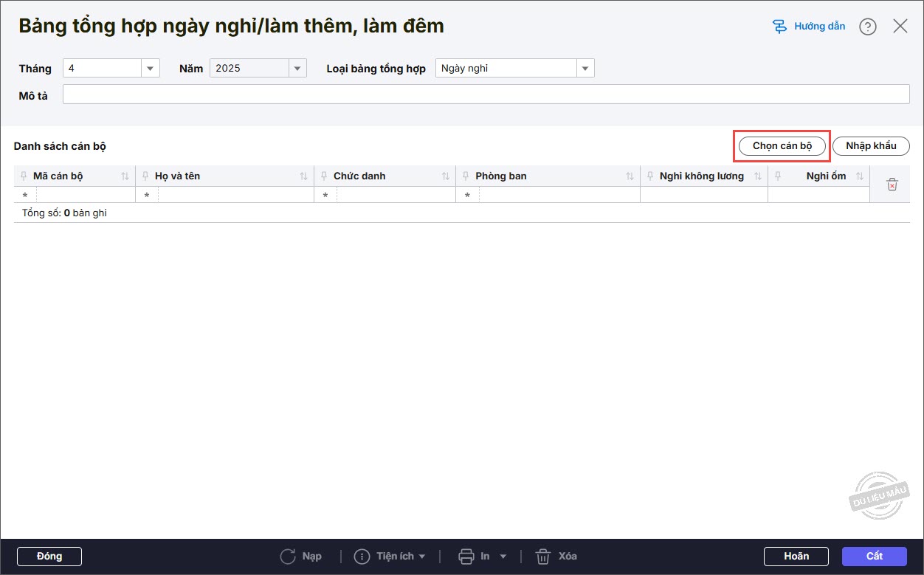The height and width of the screenshot is (575, 924).
Task: Click the Cất save button
Action: click(875, 557)
